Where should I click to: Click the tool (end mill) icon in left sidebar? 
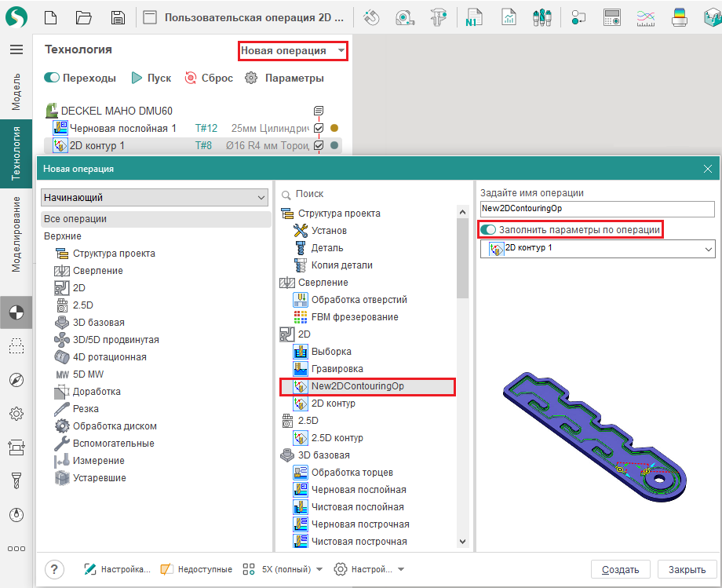[16, 480]
